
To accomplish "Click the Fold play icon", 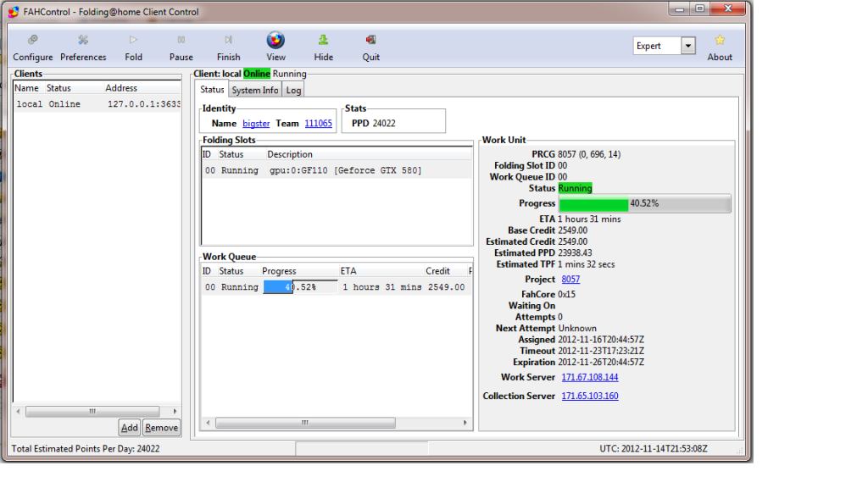I will point(133,41).
